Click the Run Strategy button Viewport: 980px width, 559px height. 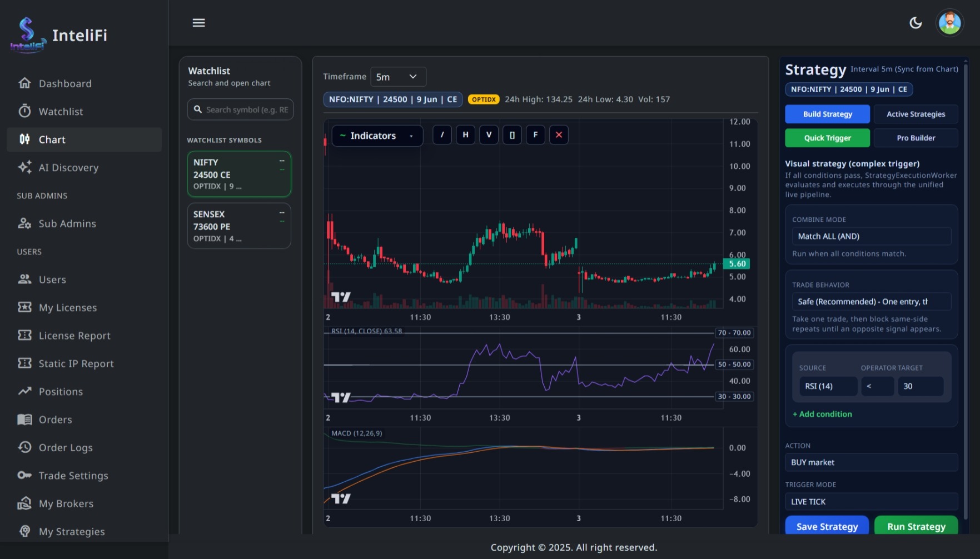point(916,526)
